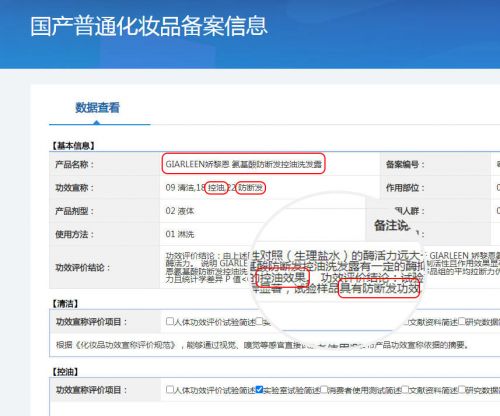Viewport: 500px width, 416px height.
Task: Check 人体功效评价试验简述 in the 清洁 section
Action: pyautogui.click(x=170, y=321)
